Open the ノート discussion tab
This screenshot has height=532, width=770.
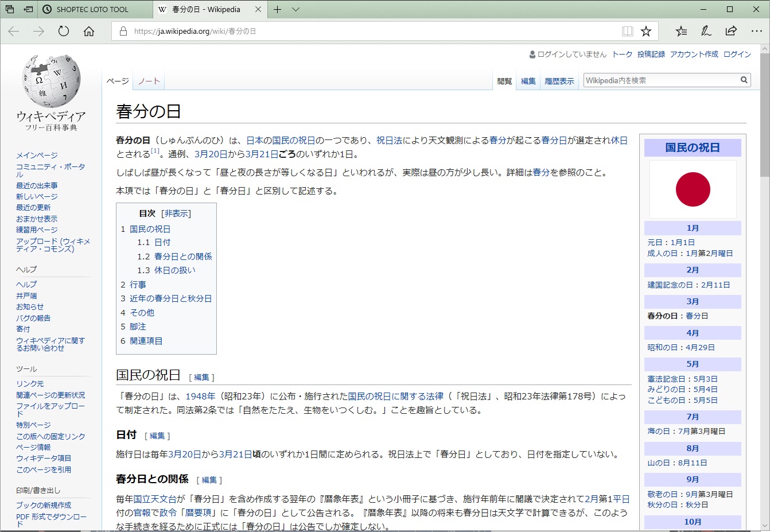coord(149,81)
